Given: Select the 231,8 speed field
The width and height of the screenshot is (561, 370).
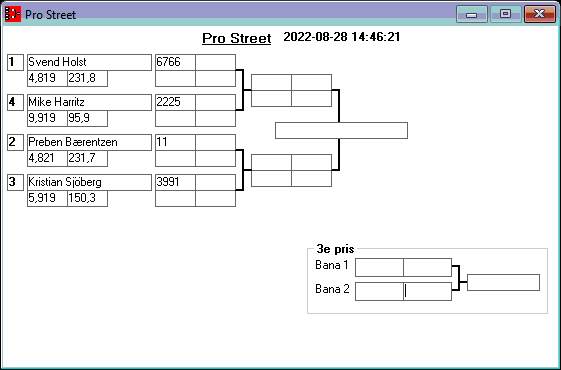Looking at the screenshot, I should coord(88,78).
